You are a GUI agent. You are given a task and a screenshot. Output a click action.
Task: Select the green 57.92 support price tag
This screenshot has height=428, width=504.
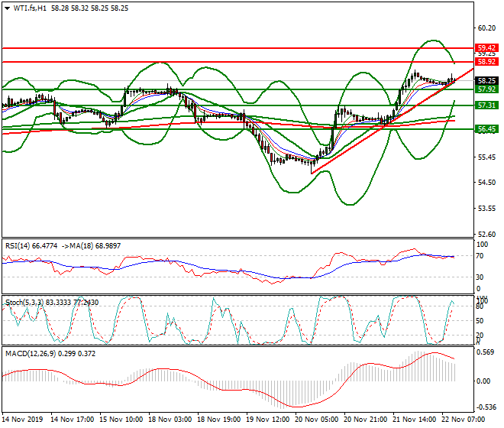click(486, 89)
